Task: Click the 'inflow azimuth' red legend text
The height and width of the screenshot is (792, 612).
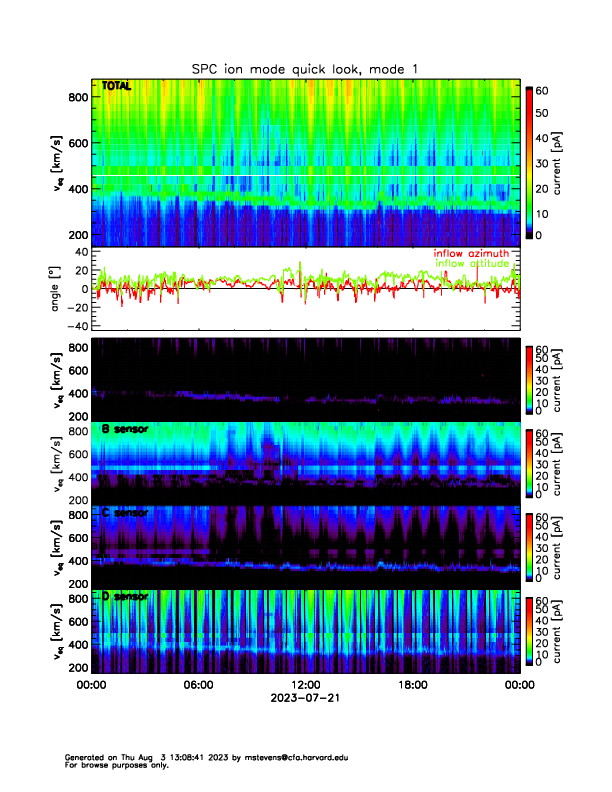Action: coord(470,254)
